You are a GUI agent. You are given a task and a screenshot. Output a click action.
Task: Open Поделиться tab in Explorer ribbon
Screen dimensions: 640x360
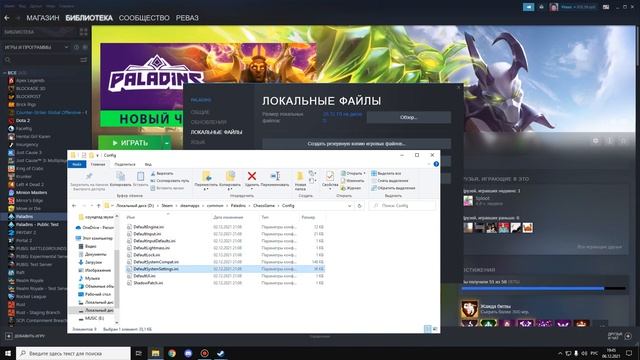125,164
